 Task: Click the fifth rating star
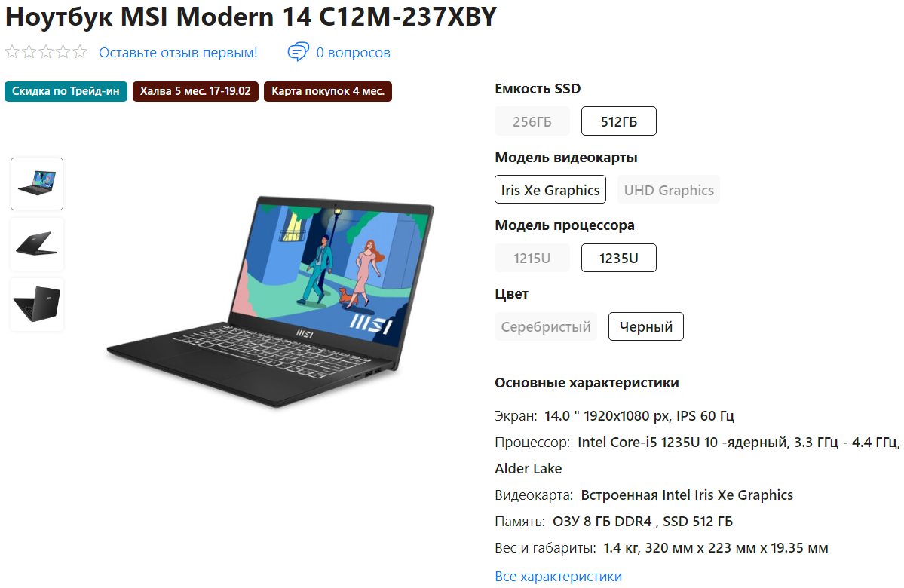80,52
